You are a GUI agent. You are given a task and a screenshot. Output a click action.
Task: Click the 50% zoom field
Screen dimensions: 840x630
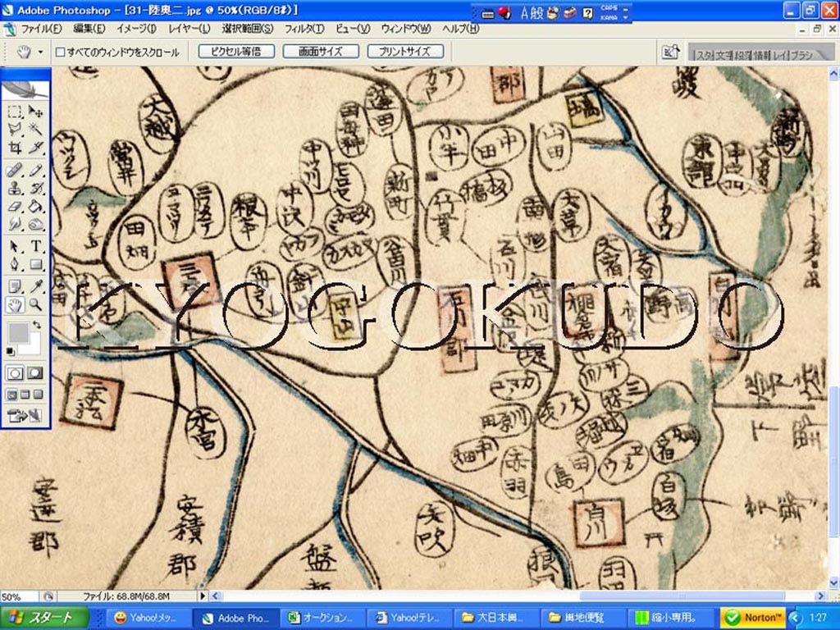point(19,596)
